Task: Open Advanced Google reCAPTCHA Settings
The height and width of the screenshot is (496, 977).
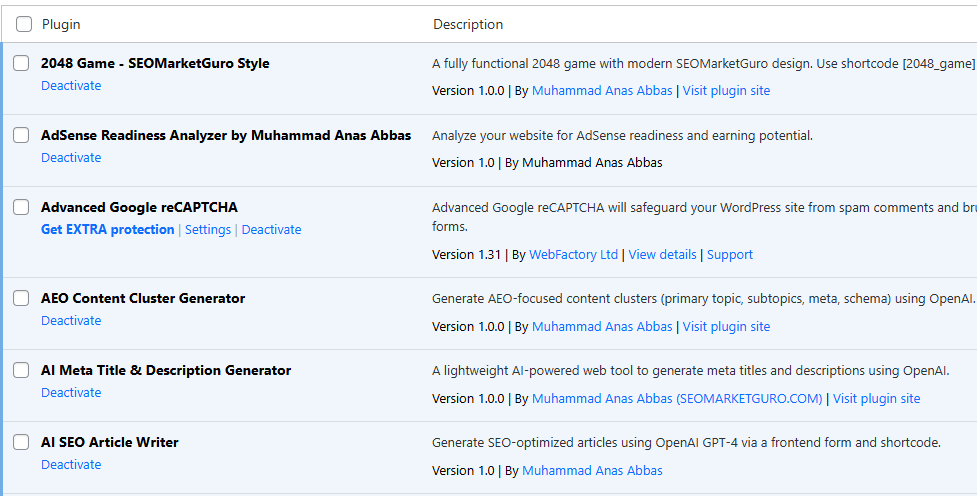Action: pos(208,230)
